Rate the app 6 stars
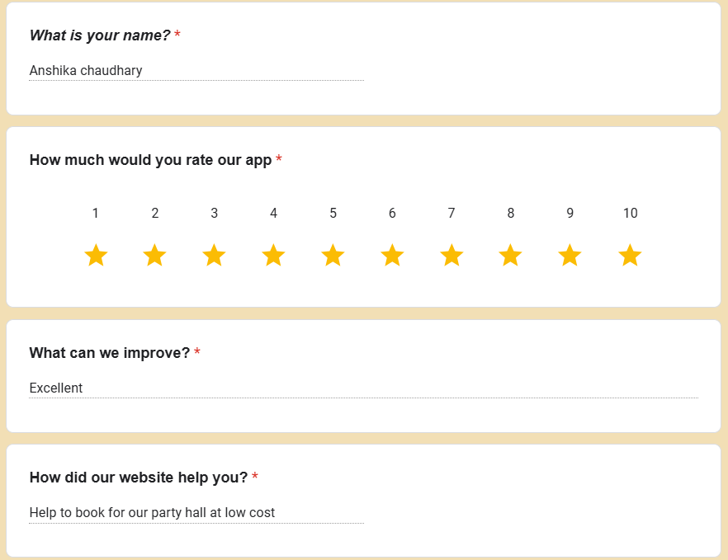Viewport: 728px width, 560px height. point(392,256)
